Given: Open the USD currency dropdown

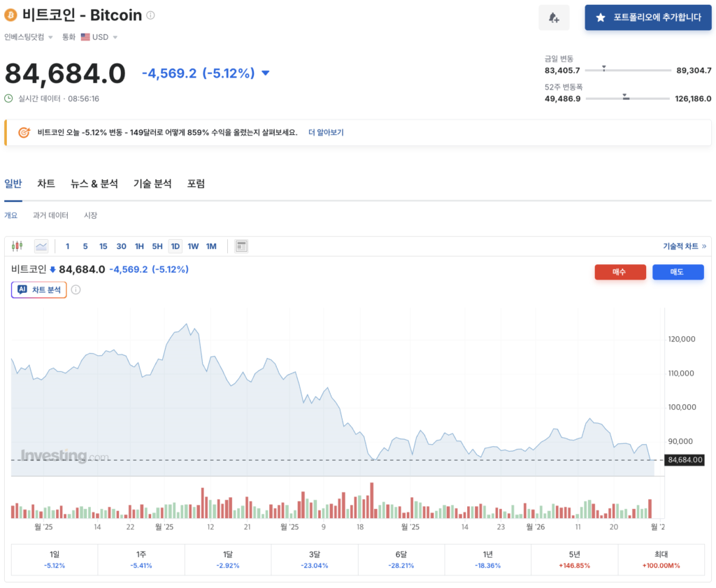Looking at the screenshot, I should click(99, 37).
